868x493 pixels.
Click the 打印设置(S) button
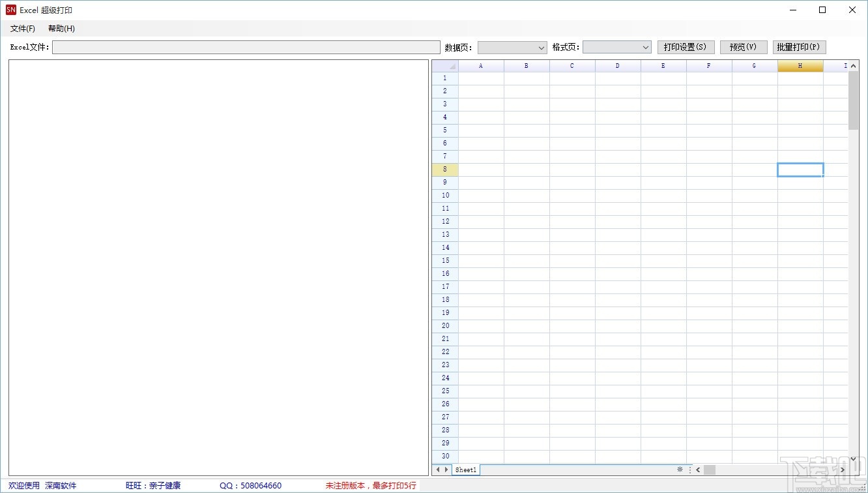pos(686,48)
